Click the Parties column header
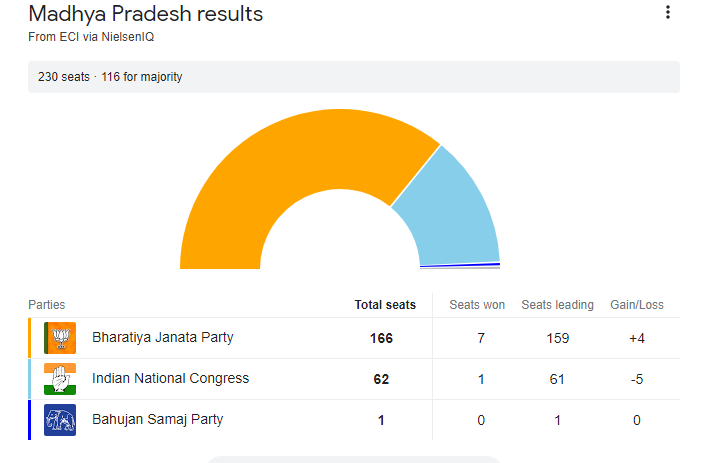The image size is (722, 463). [x=47, y=305]
